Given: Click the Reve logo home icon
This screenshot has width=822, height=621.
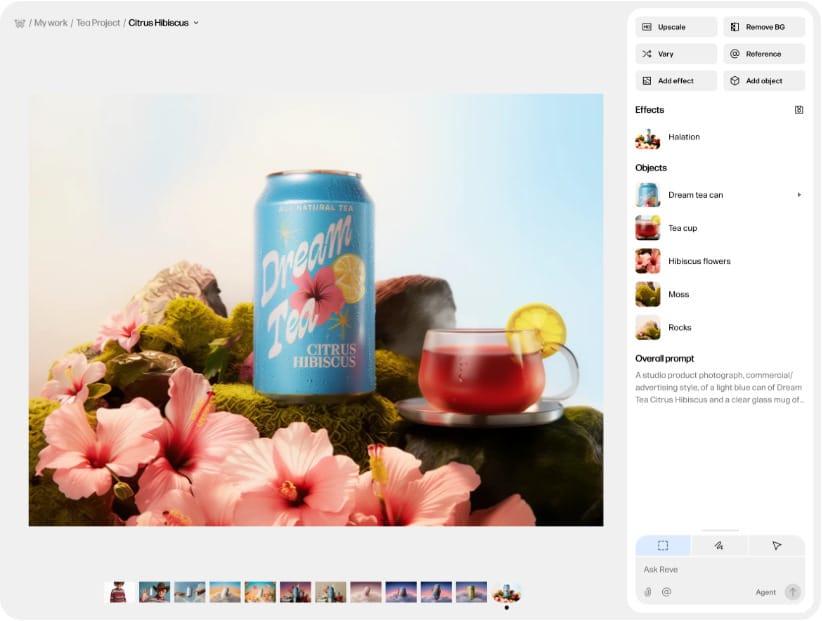Looking at the screenshot, I should [x=19, y=23].
